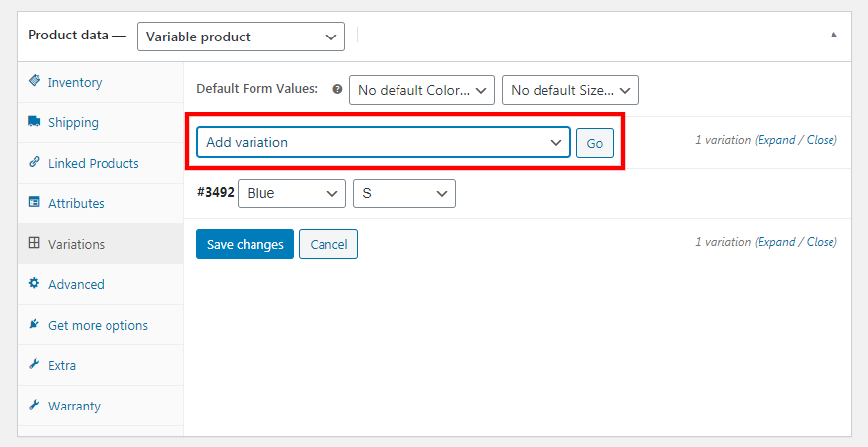
Task: Click the Linked Products chain icon
Action: (35, 162)
